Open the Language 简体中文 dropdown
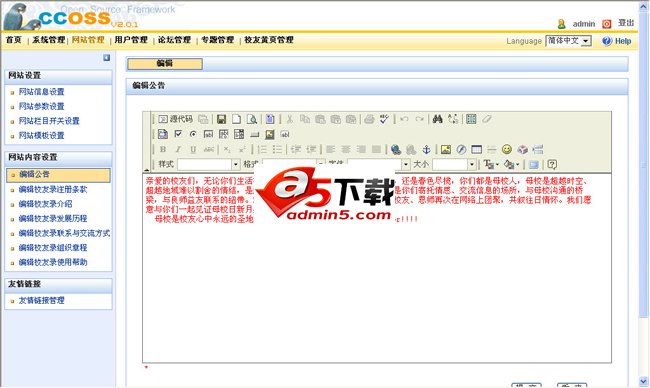The image size is (650, 388). pyautogui.click(x=568, y=41)
